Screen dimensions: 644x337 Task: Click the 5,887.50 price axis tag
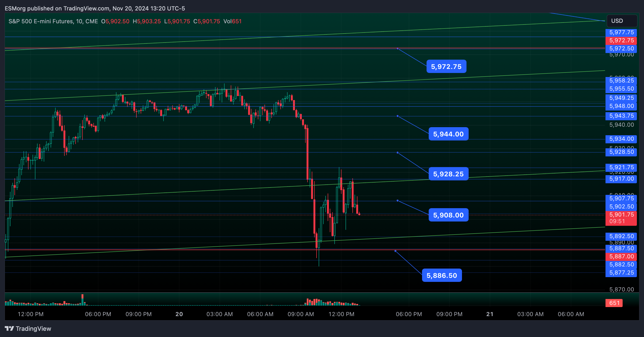click(x=621, y=249)
